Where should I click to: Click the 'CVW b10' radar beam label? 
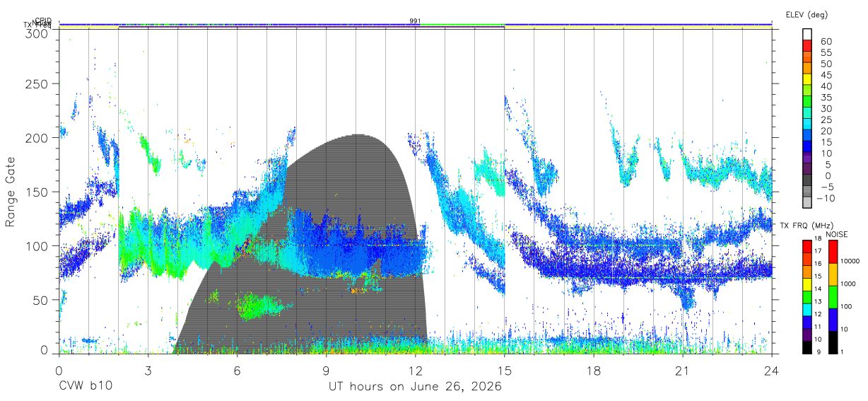point(86,387)
